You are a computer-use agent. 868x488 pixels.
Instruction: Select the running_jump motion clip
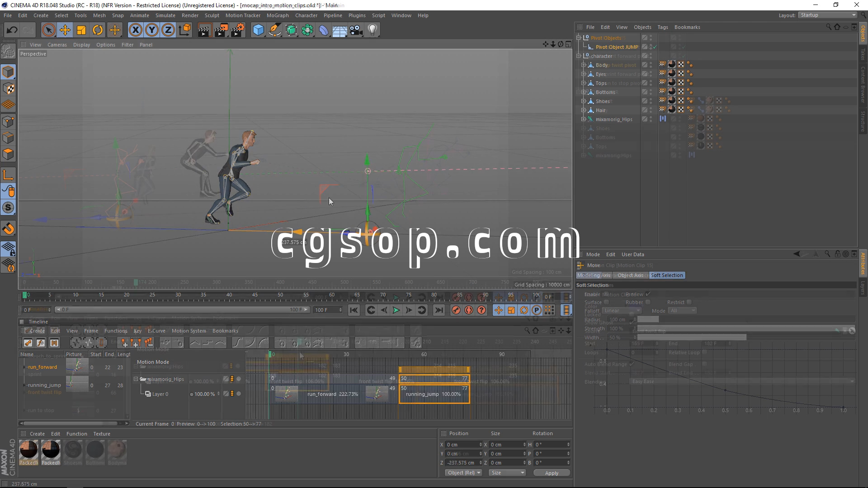click(433, 394)
